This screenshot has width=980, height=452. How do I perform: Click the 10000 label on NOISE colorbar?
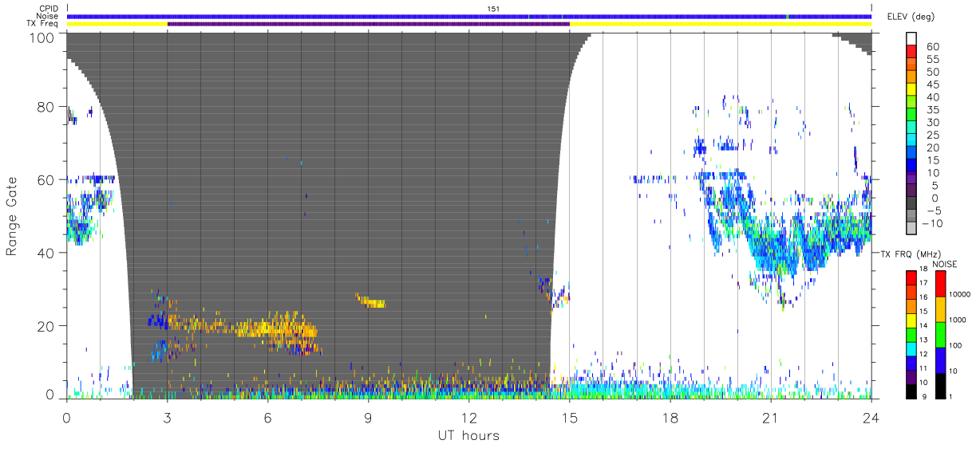[960, 294]
